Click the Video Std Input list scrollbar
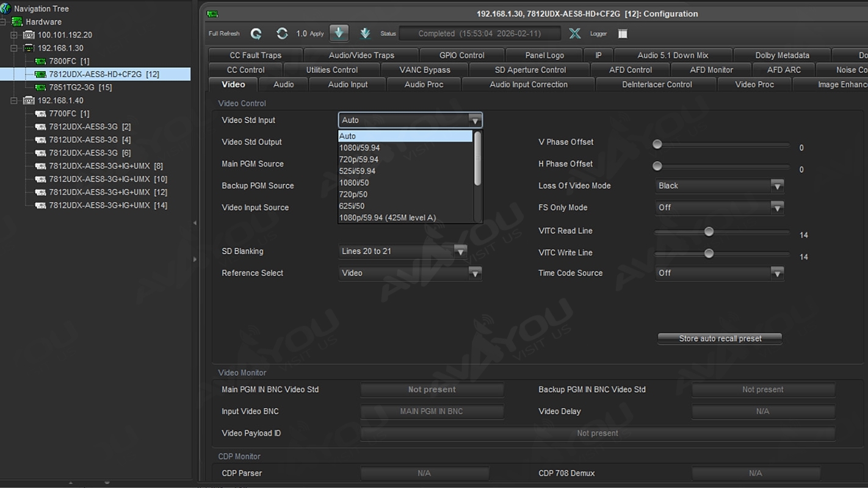 (x=477, y=159)
